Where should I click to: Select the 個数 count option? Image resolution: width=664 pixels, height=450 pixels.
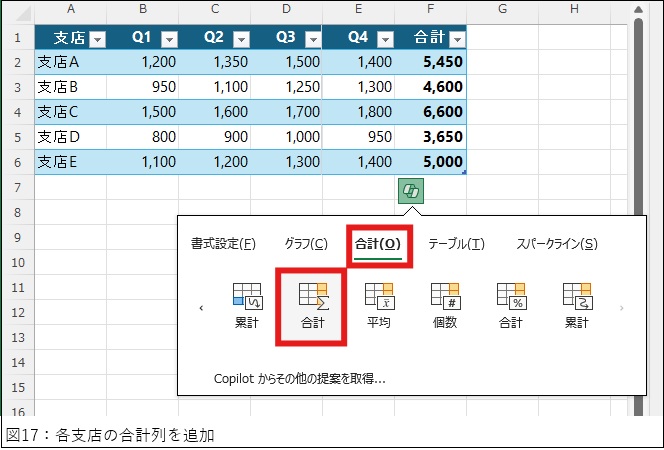pyautogui.click(x=444, y=305)
